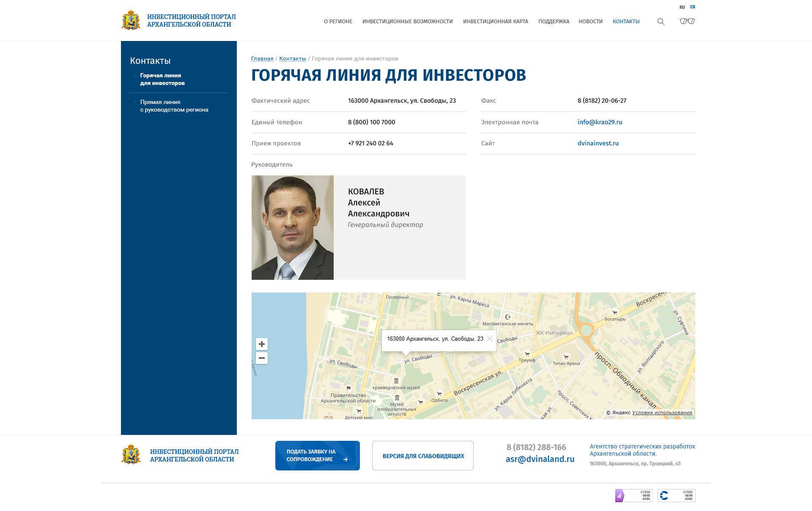Image resolution: width=812 pixels, height=511 pixels.
Task: Zoom in on the map
Action: 262,344
